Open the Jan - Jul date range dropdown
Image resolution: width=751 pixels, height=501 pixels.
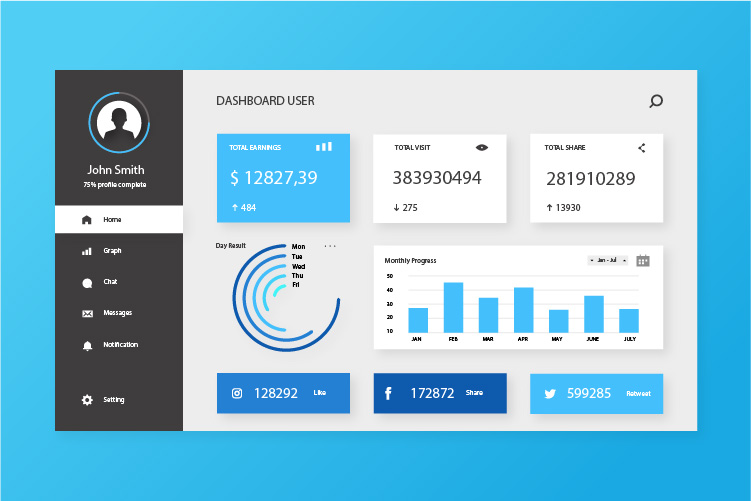click(x=608, y=260)
